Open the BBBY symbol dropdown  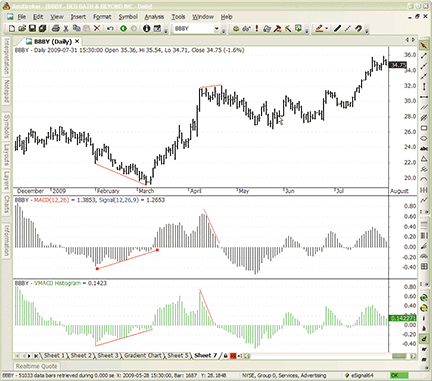tap(217, 29)
